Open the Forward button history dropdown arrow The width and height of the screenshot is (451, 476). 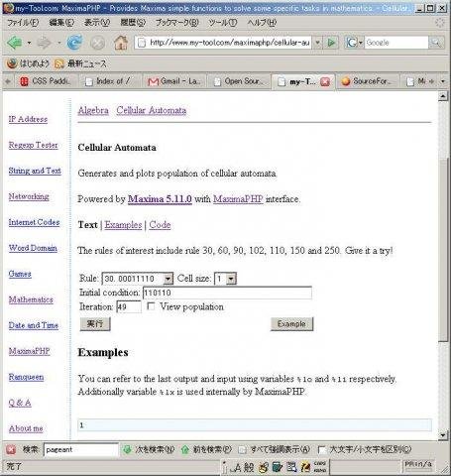click(59, 43)
